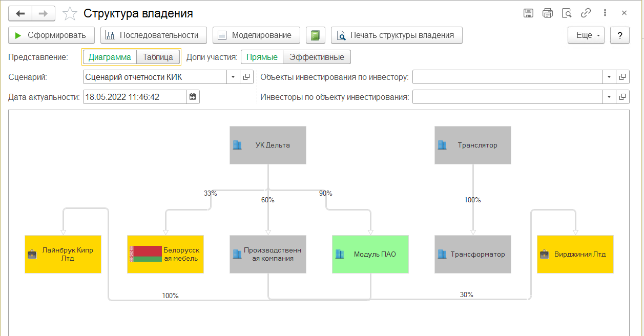This screenshot has width=644, height=336.
Task: Click the back navigation arrow
Action: click(20, 13)
